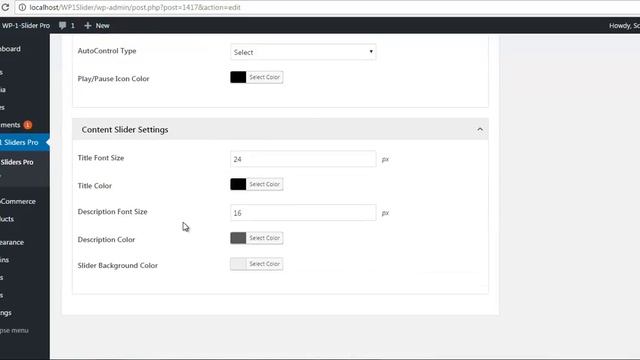Open Products in the sidebar
This screenshot has height=360, width=640.
click(x=7, y=219)
